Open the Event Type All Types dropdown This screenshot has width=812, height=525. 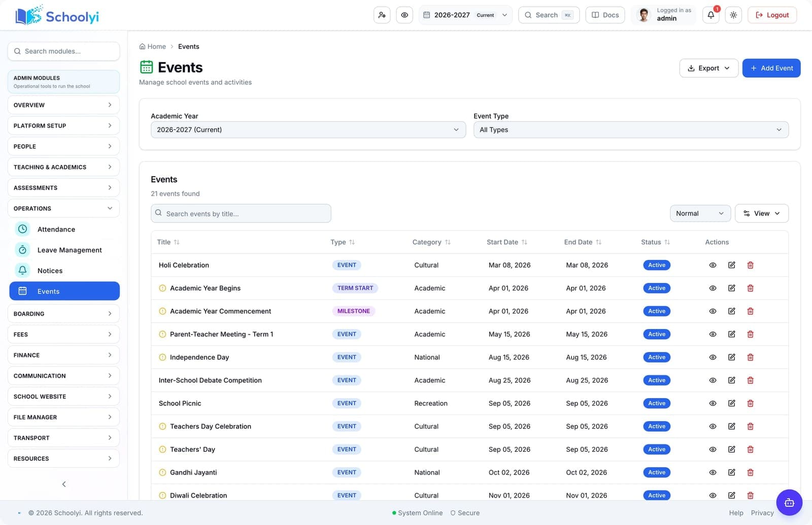pos(631,129)
